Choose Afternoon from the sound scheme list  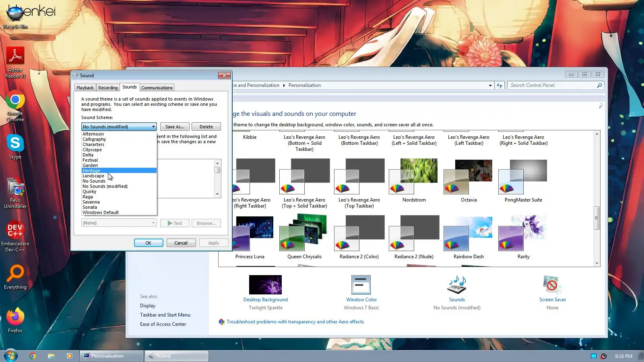119,134
